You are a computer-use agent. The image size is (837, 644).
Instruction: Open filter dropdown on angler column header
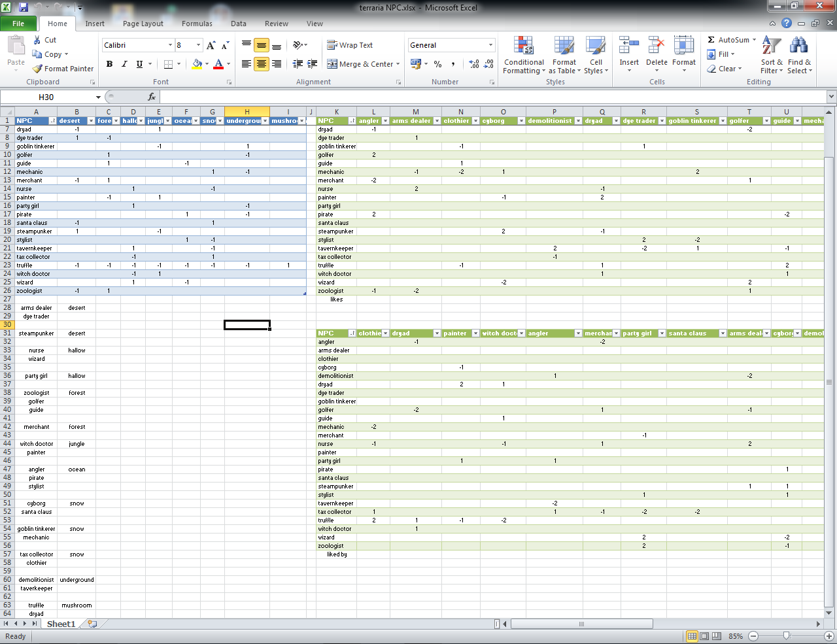click(385, 121)
